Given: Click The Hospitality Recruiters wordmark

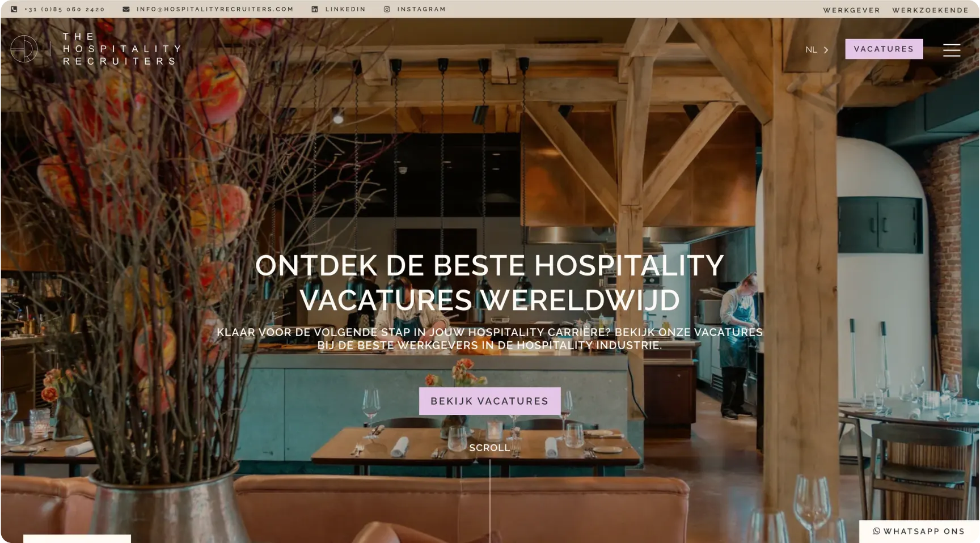Looking at the screenshot, I should (121, 49).
